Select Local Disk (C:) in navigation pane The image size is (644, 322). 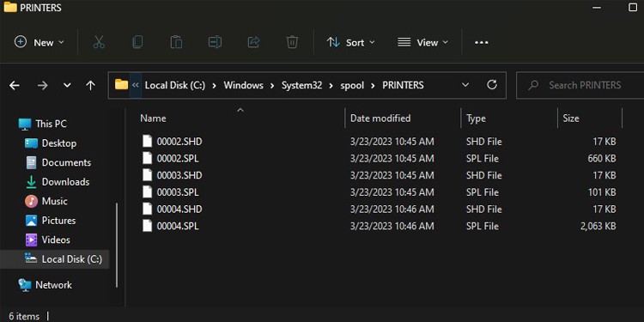55,259
